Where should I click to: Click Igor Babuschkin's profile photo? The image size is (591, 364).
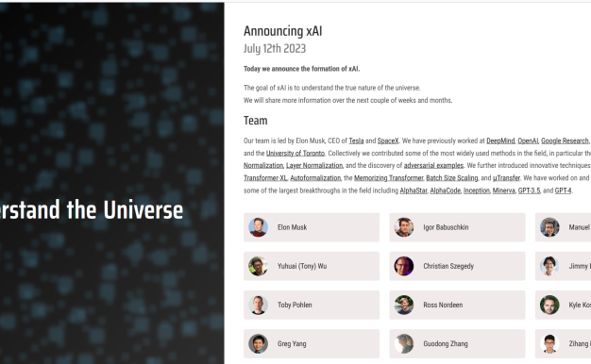(404, 227)
